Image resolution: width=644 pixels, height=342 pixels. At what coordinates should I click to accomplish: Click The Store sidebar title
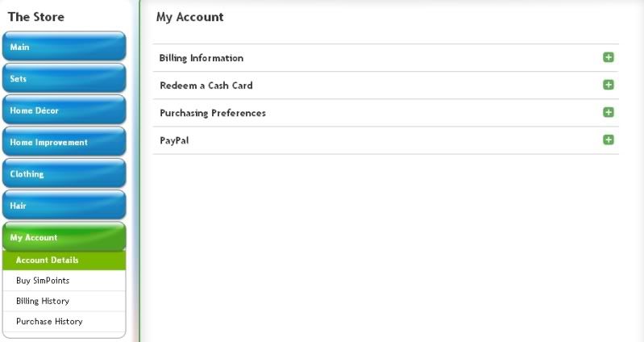(x=36, y=17)
